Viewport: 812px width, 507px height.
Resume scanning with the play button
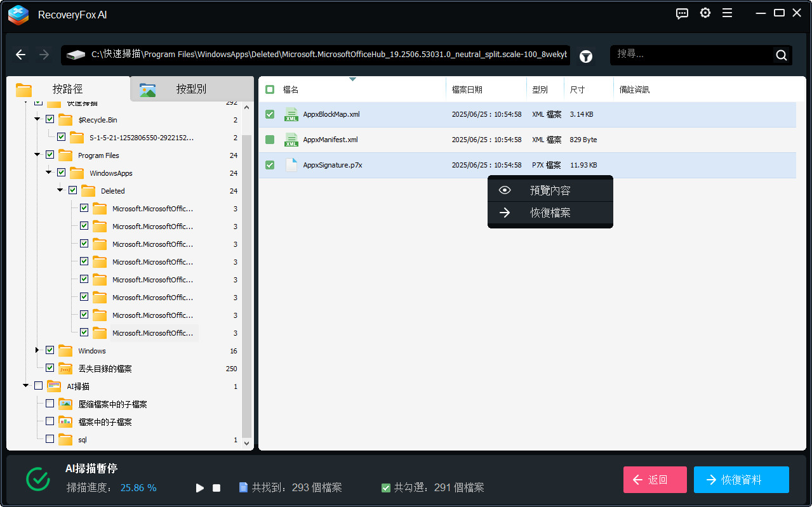[x=199, y=487]
